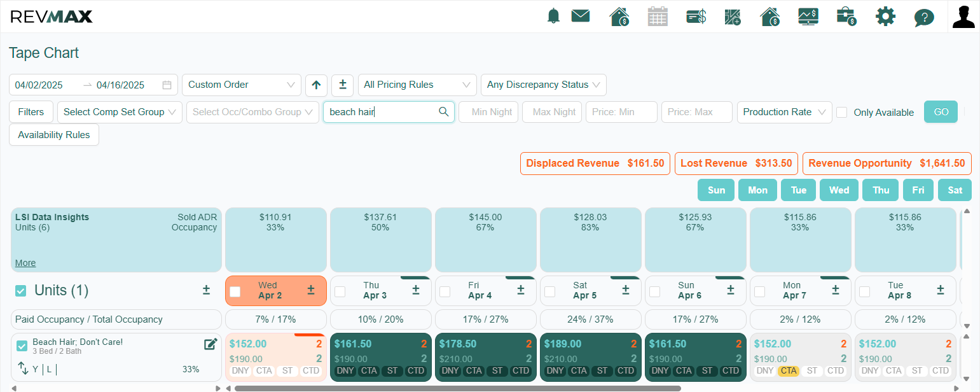Screen dimensions: 980x392
Task: Click the map with plus icon
Action: [x=733, y=17]
